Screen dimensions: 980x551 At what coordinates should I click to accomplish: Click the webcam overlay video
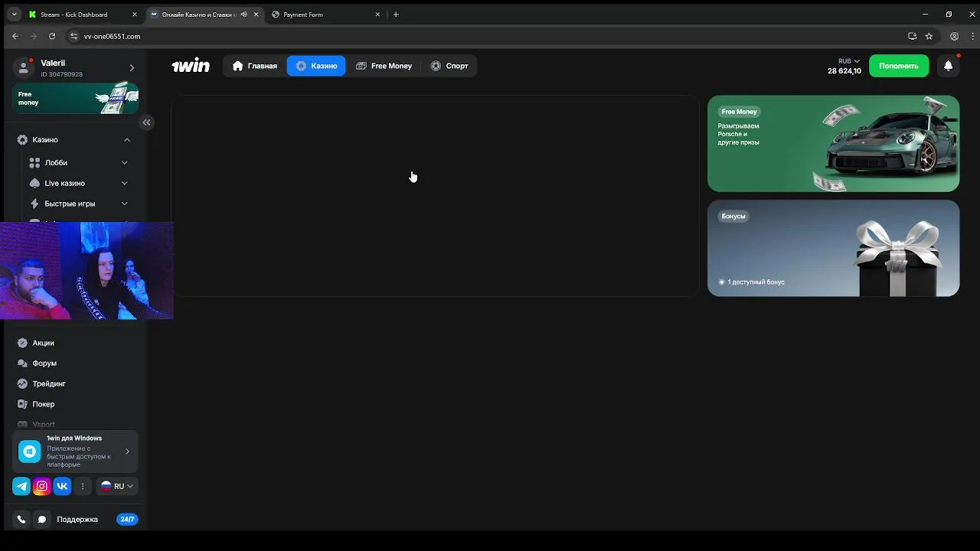point(87,271)
